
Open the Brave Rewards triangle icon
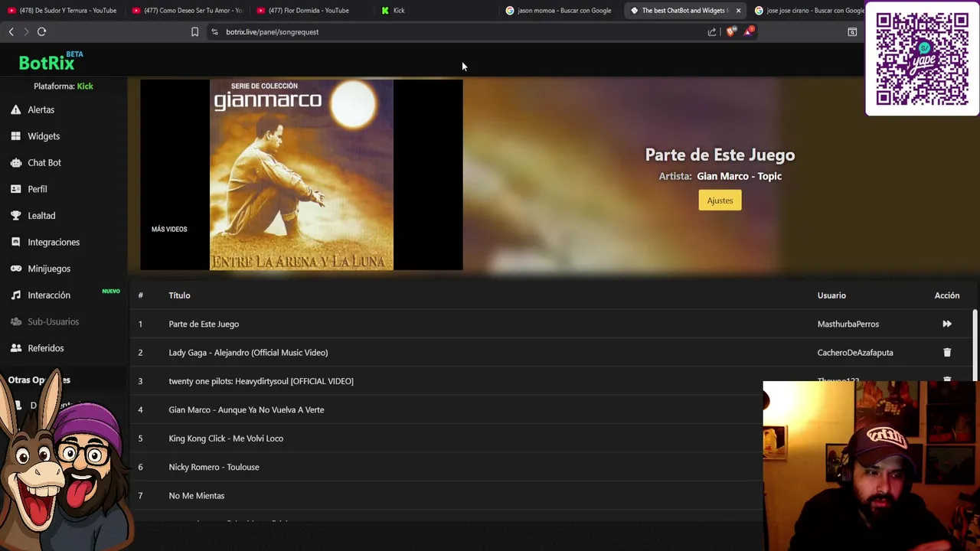[x=749, y=31]
